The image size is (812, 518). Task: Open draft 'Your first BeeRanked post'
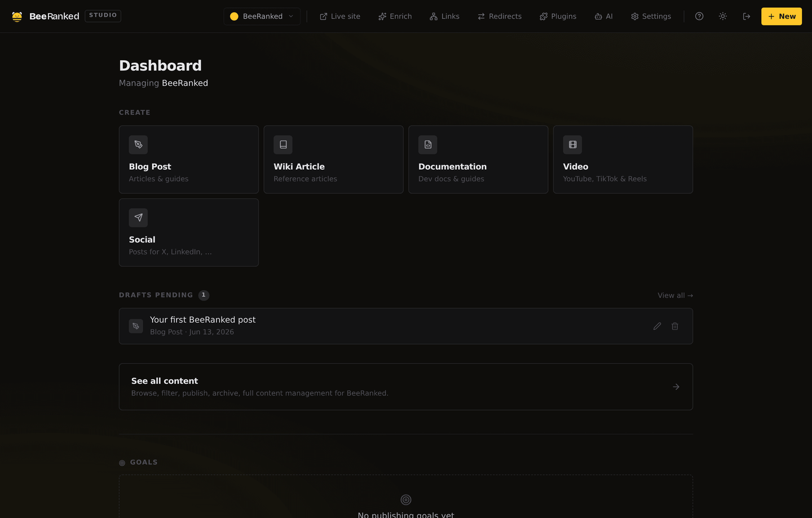coord(406,326)
